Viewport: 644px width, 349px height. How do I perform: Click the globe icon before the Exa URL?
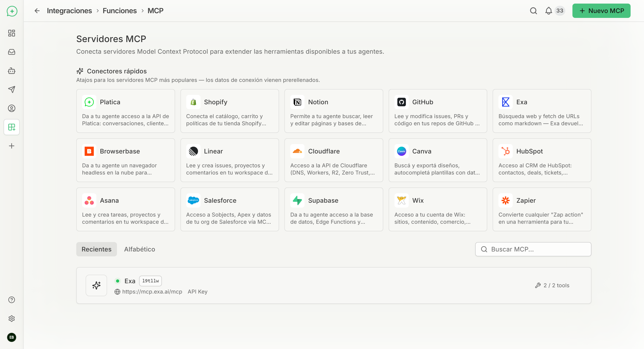point(117,292)
